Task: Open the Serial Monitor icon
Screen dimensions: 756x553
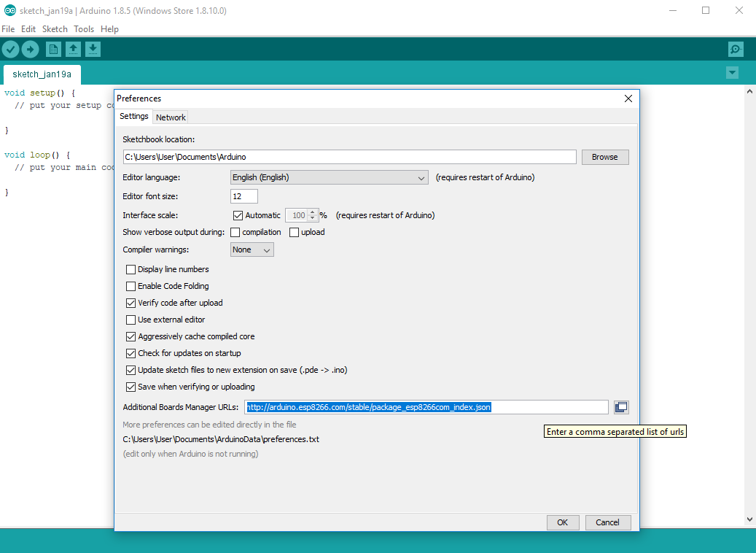Action: 736,49
